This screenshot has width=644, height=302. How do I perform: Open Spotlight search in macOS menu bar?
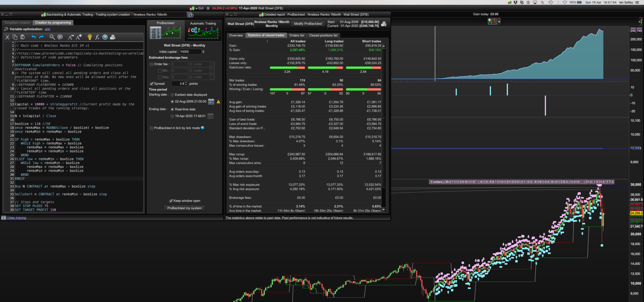542,2
